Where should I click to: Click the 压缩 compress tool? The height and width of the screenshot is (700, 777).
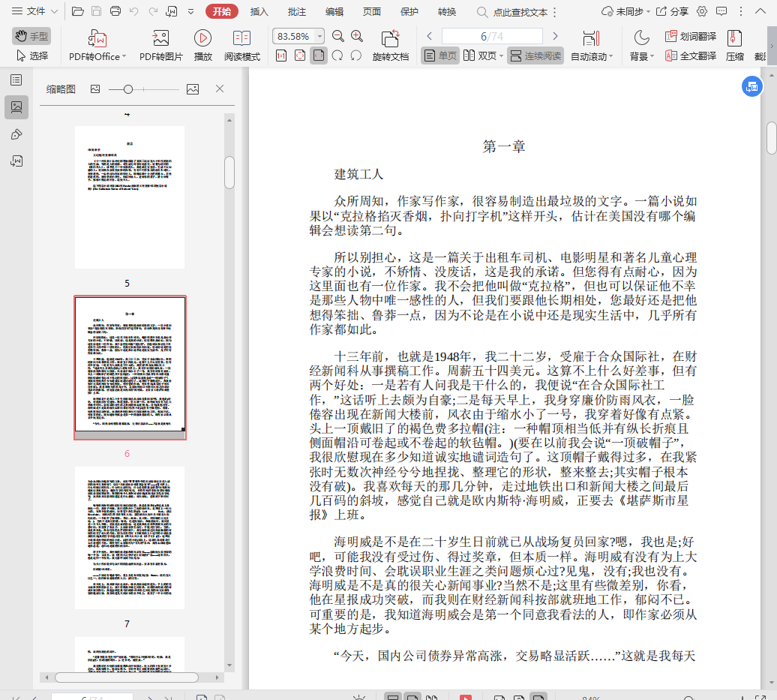pos(734,45)
